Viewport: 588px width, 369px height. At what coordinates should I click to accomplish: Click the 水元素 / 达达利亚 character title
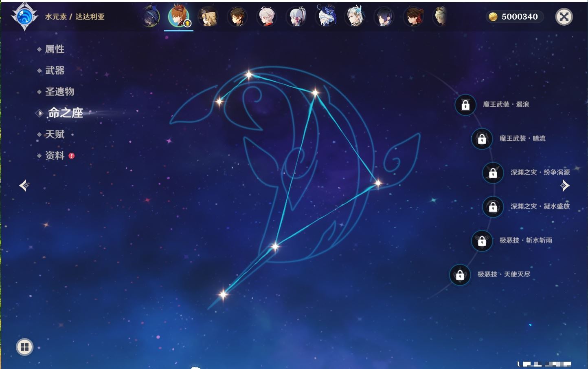75,17
